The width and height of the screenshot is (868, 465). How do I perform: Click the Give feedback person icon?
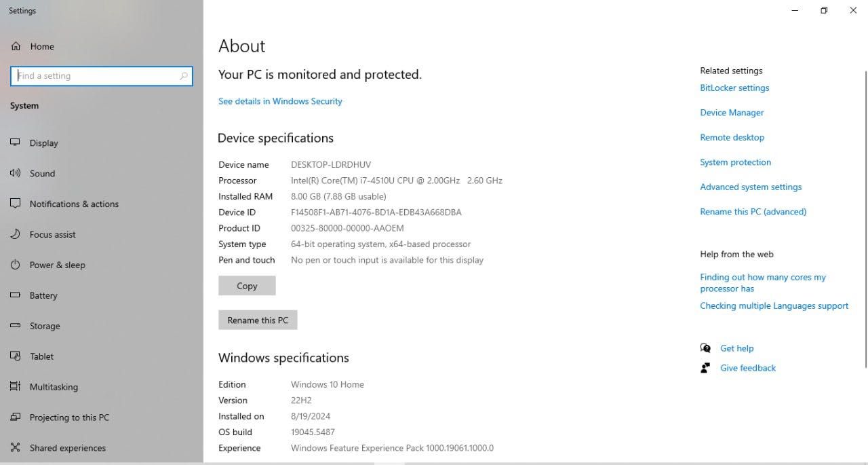(705, 368)
